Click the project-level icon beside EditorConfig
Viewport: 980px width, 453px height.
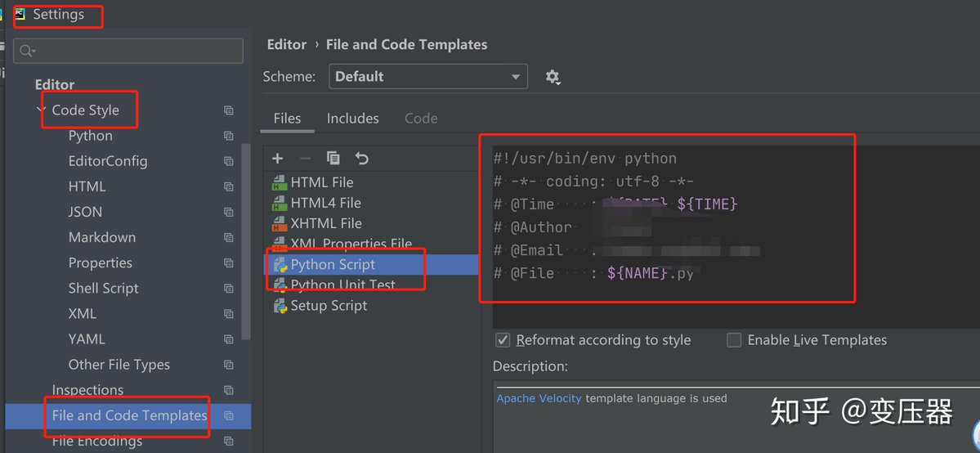[x=229, y=161]
